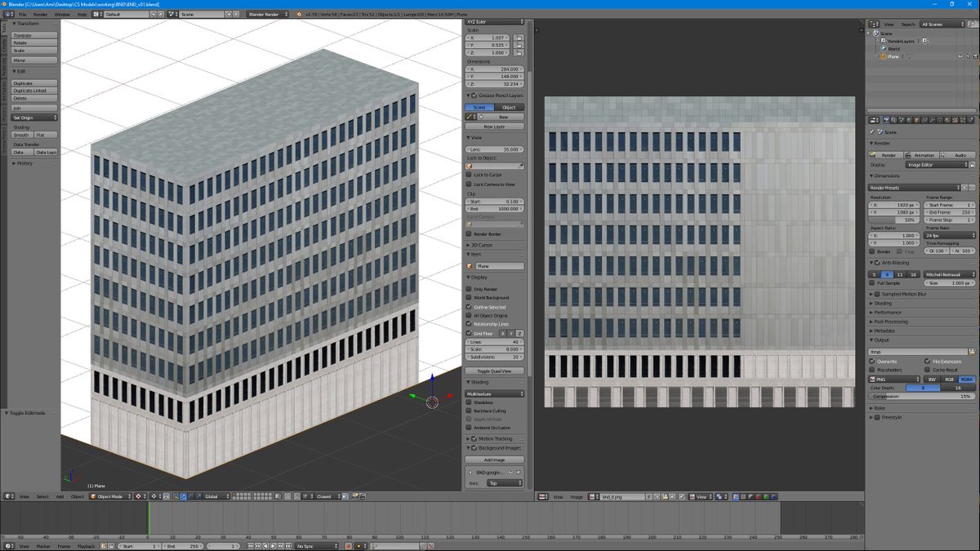Click the eyedropper in Lock to Object field
Screen dimensions: 980x551
[x=520, y=166]
